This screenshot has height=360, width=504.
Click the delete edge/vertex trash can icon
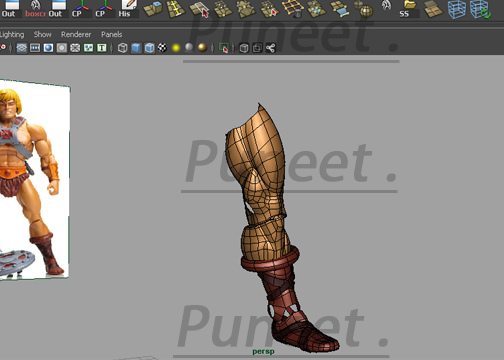(293, 9)
